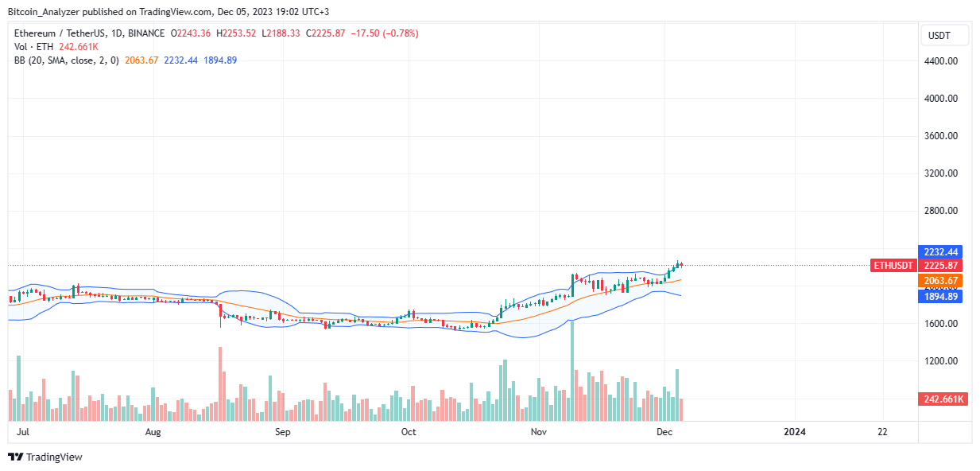Click the 2024 marker on time axis
980x471 pixels.
click(x=795, y=432)
